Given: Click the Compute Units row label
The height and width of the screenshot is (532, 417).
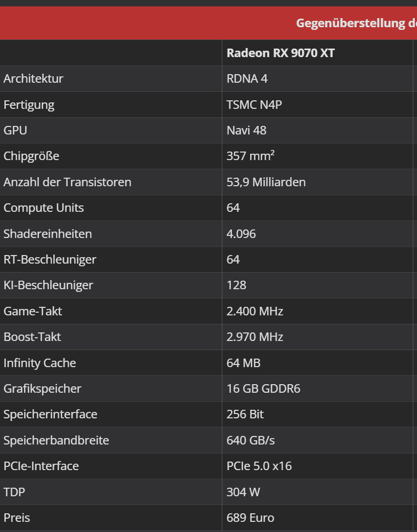Looking at the screenshot, I should click(x=44, y=208).
